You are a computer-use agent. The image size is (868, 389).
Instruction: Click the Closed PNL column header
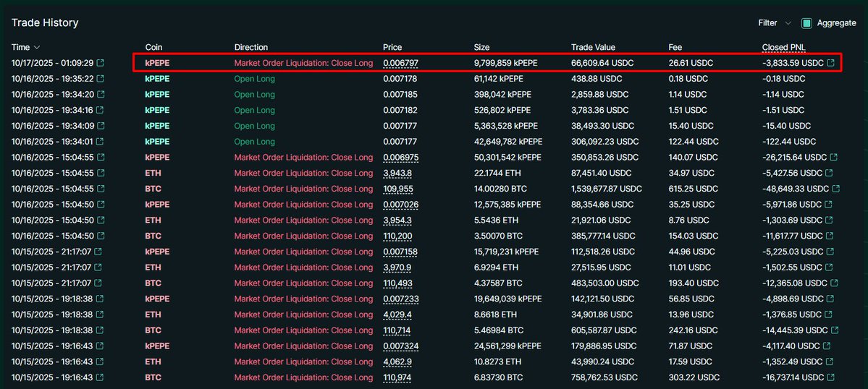(x=784, y=48)
